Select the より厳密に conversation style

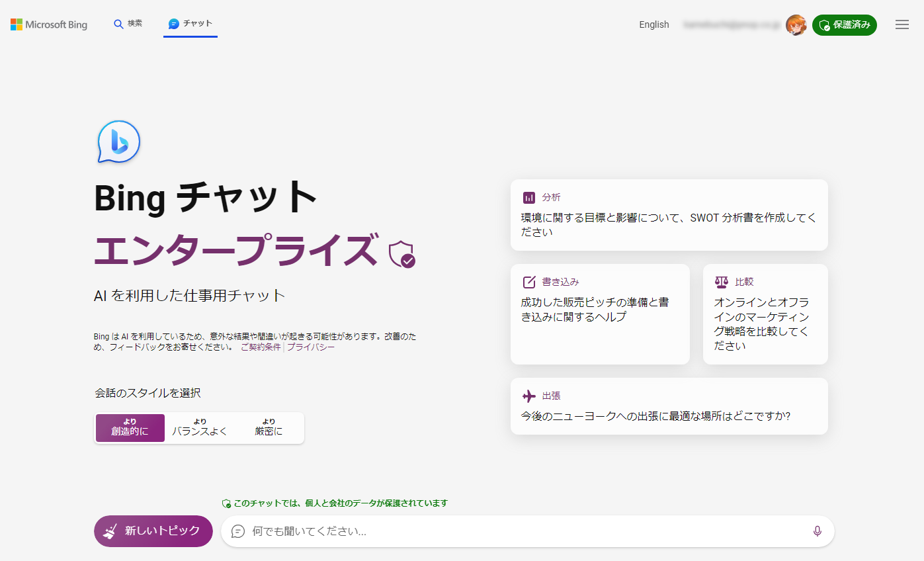tap(269, 428)
